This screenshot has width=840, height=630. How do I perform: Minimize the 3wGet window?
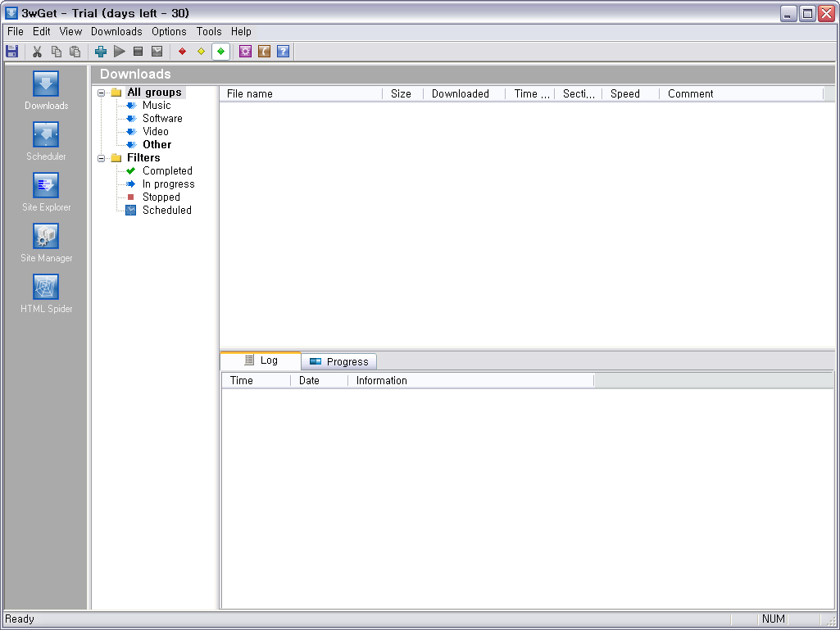[x=788, y=13]
